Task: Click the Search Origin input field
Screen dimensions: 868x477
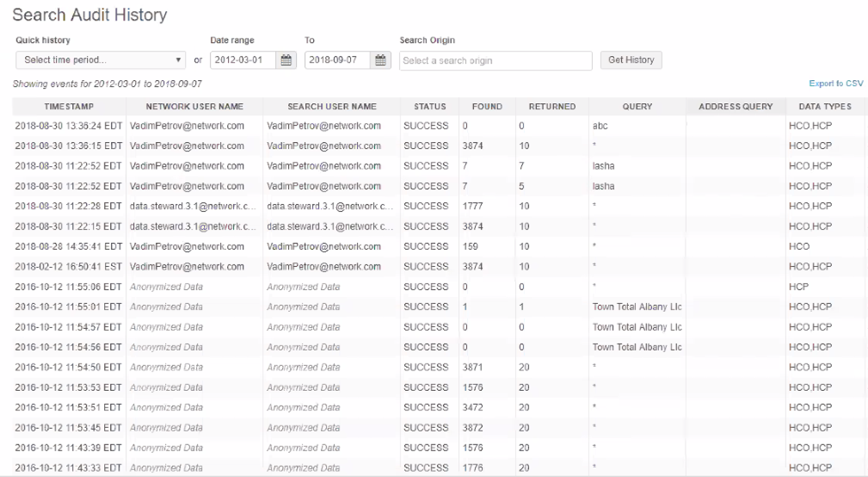Action: pyautogui.click(x=496, y=60)
